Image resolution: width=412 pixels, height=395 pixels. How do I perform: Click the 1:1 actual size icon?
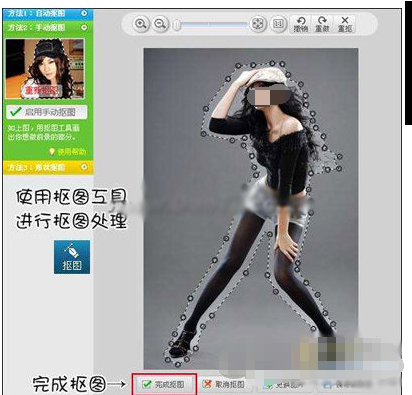(x=278, y=24)
